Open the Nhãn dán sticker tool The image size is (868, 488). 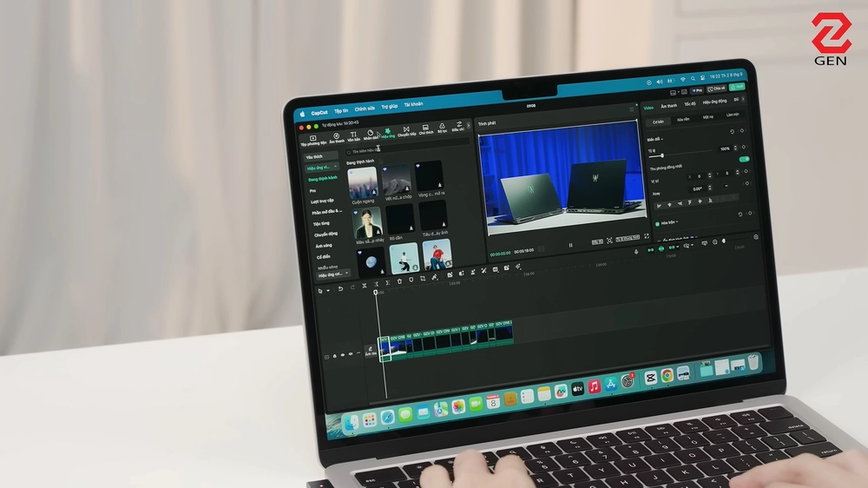(371, 135)
